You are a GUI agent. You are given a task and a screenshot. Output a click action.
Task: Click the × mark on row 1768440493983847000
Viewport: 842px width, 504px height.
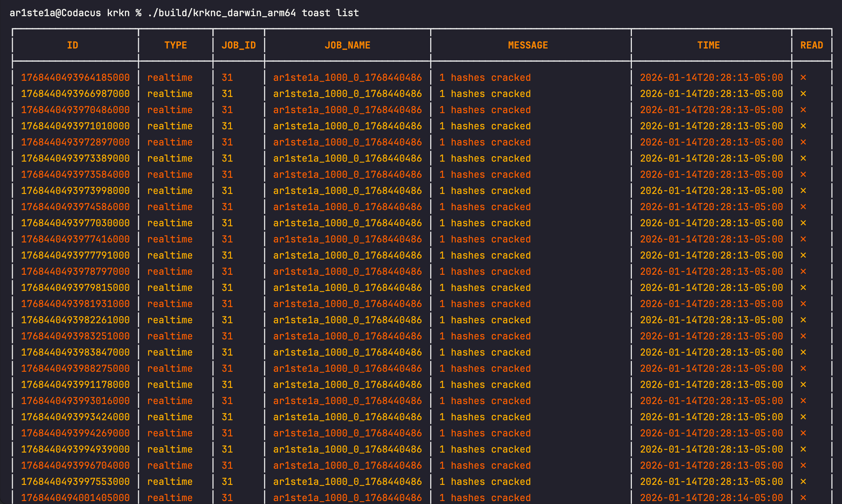point(803,352)
